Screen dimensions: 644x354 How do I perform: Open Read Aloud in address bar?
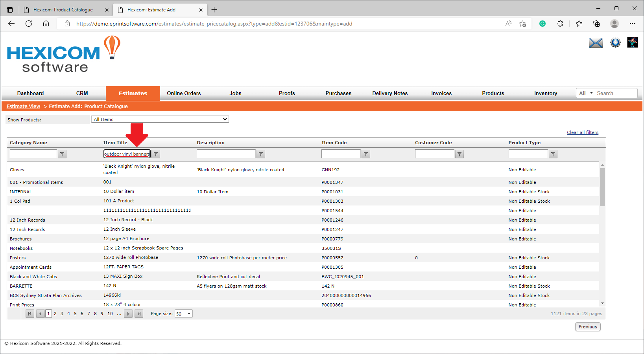(508, 24)
